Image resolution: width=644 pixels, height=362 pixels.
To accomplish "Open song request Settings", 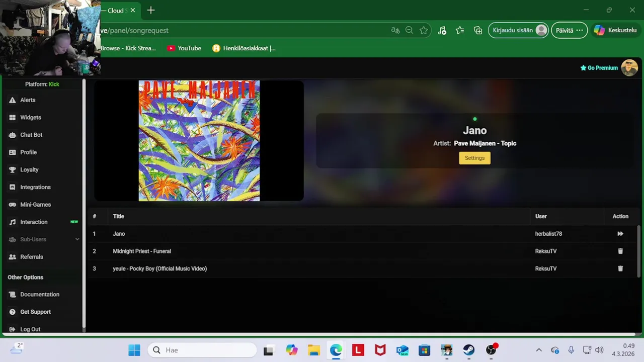I will pos(474,158).
